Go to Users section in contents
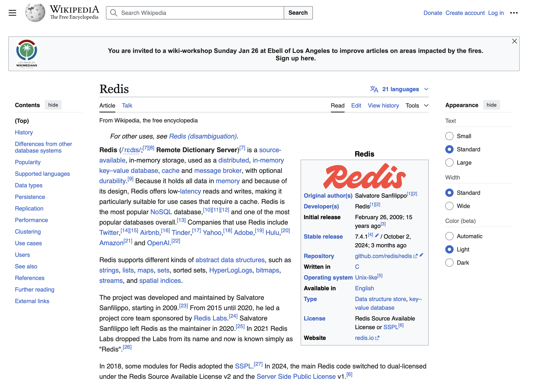This screenshot has width=533, height=392. tap(22, 255)
